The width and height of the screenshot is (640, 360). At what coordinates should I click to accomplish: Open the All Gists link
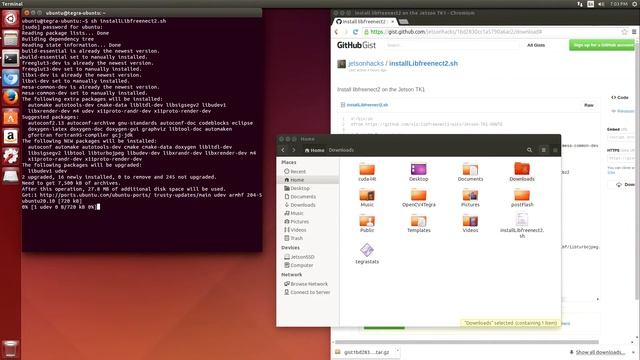tap(536, 45)
